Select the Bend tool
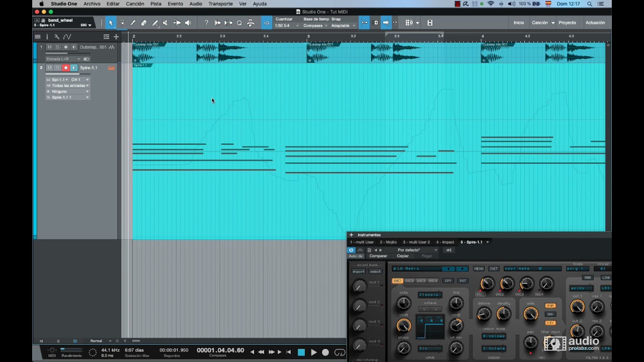This screenshot has height=362, width=644. [177, 23]
